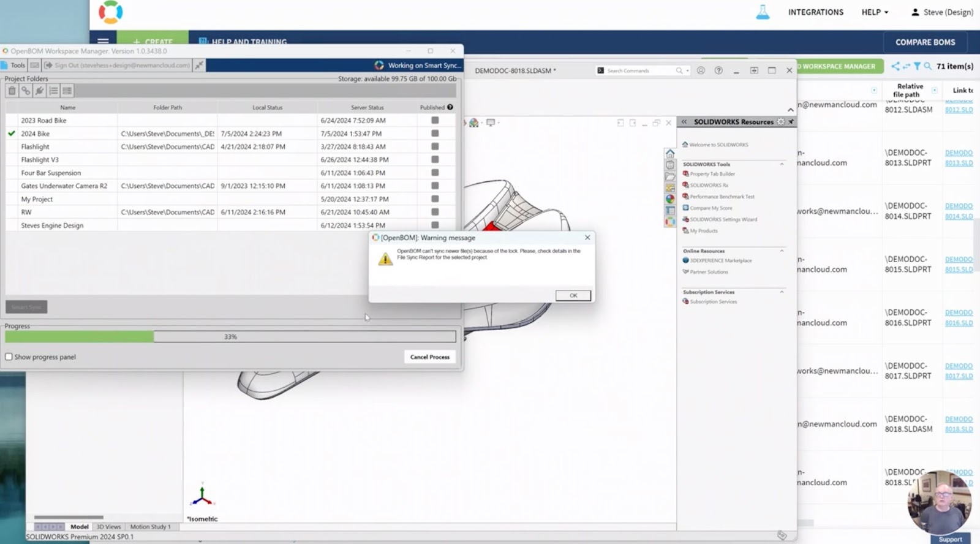Switch to the 3D Views tab
Screen dimensions: 980x544
click(108, 526)
